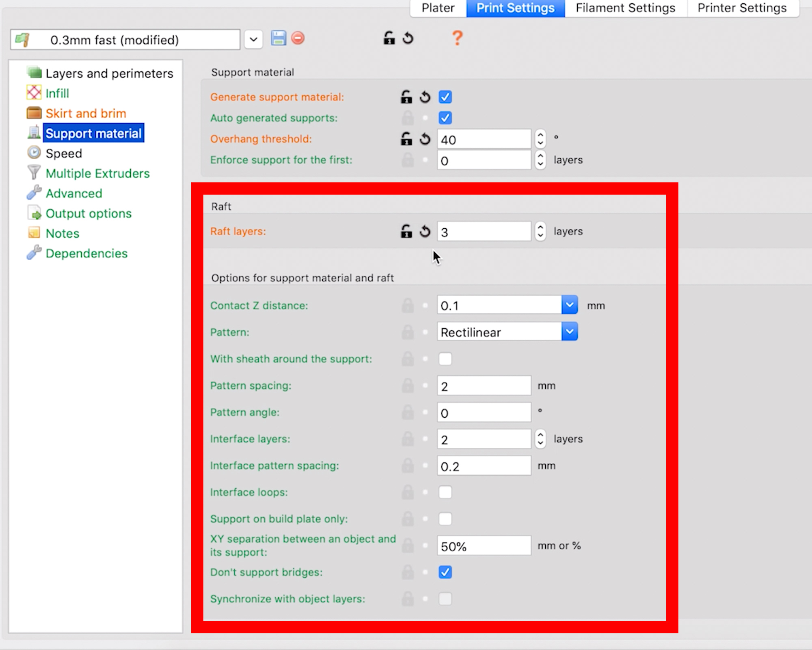This screenshot has height=650, width=812.
Task: Click the Advanced wrench icon
Action: [x=34, y=193]
